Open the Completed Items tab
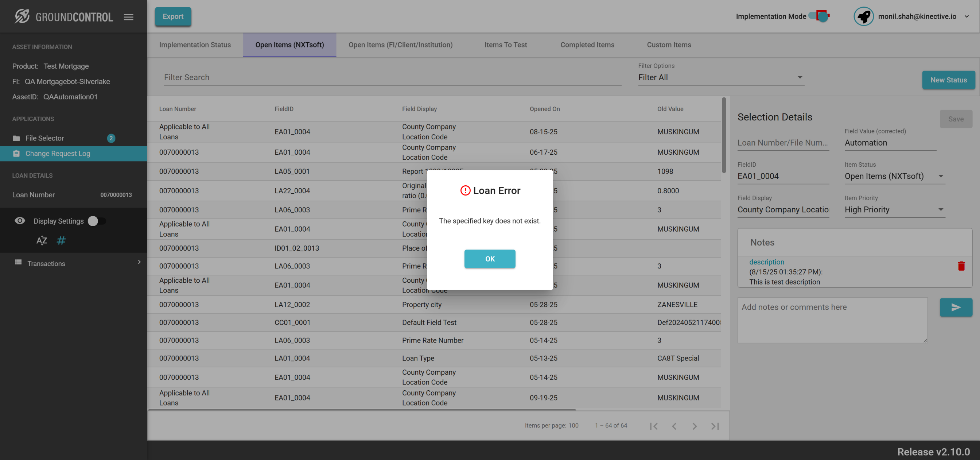The width and height of the screenshot is (980, 460). [x=587, y=45]
